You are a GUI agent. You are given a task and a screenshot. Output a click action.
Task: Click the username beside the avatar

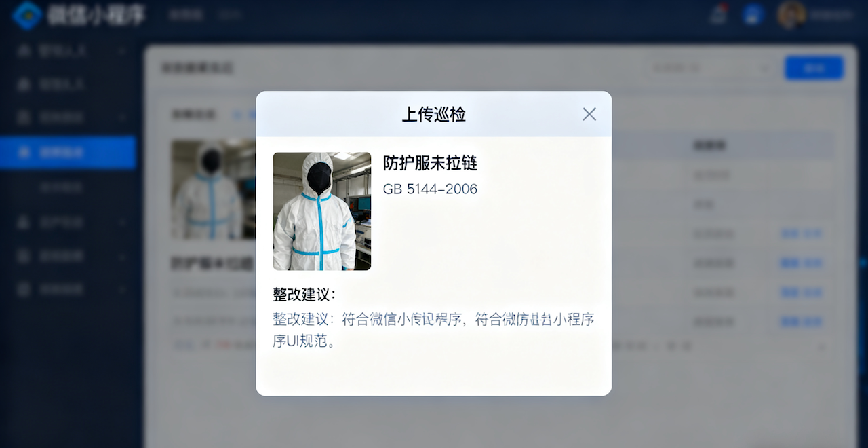click(x=833, y=14)
